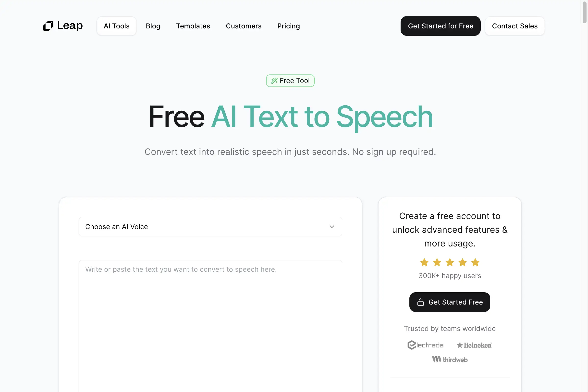
Task: Click the Customers navigation link
Action: (243, 26)
